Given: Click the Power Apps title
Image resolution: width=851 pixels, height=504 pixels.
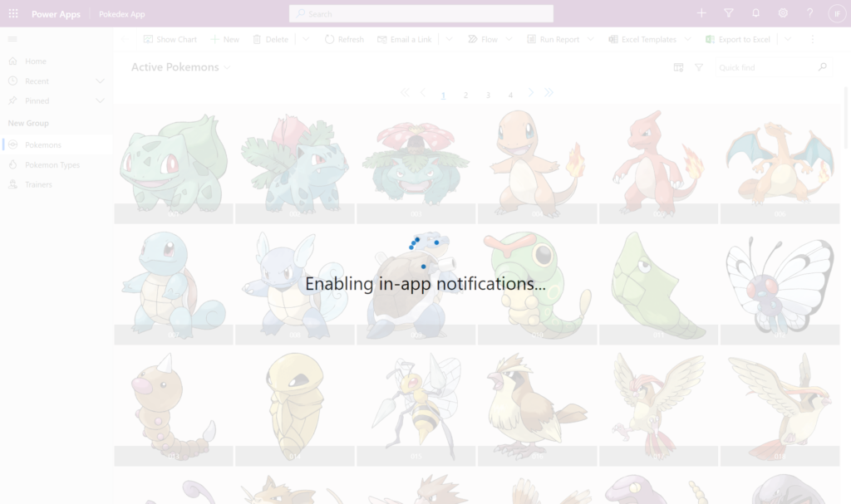Looking at the screenshot, I should tap(56, 14).
